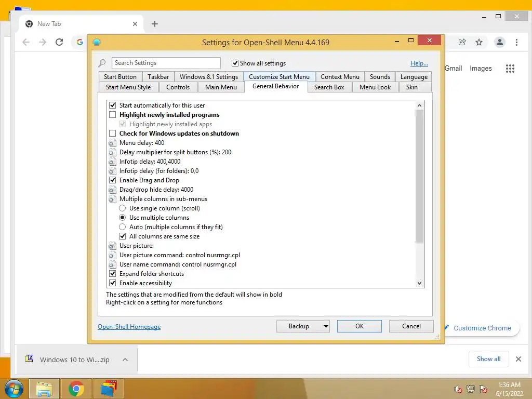The image size is (532, 399).
Task: Visit the Open-Shell Homepage link
Action: coord(129,326)
